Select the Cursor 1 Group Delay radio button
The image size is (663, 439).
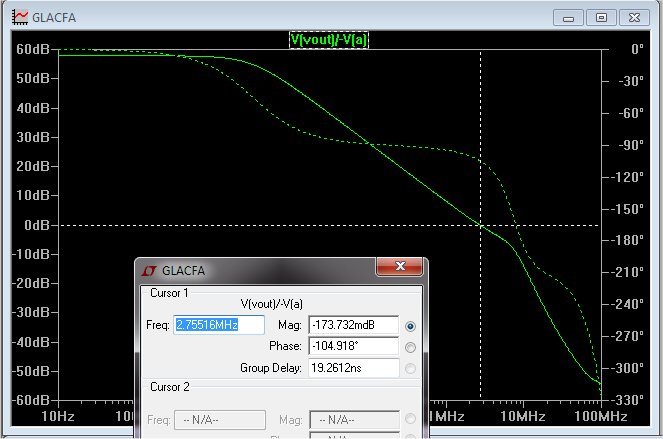pos(410,368)
